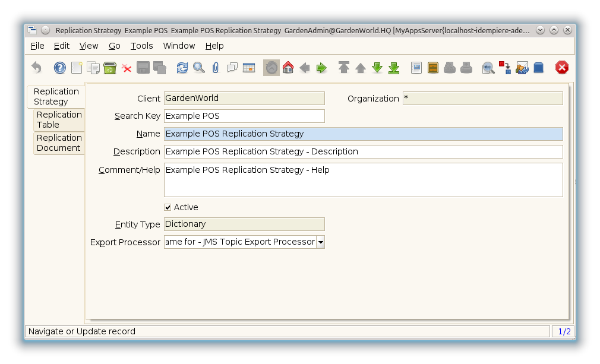The height and width of the screenshot is (364, 600).
Task: Expand the Export Processor dropdown
Action: click(320, 242)
